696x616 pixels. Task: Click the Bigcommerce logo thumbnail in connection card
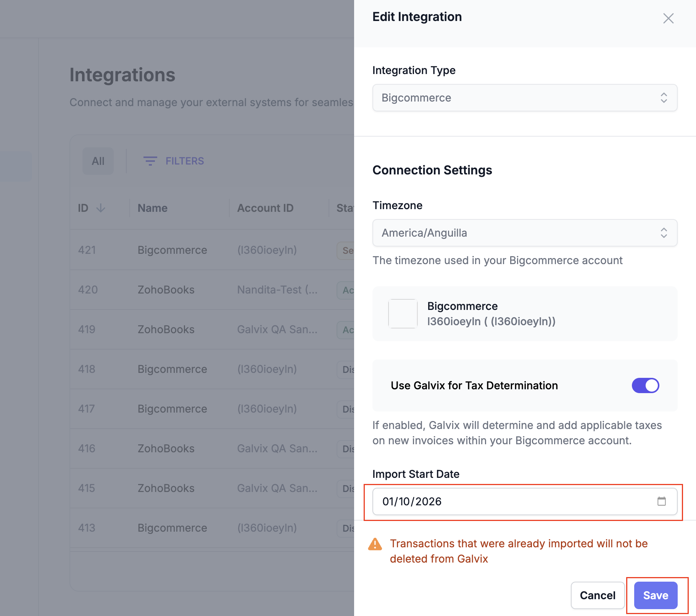click(403, 314)
